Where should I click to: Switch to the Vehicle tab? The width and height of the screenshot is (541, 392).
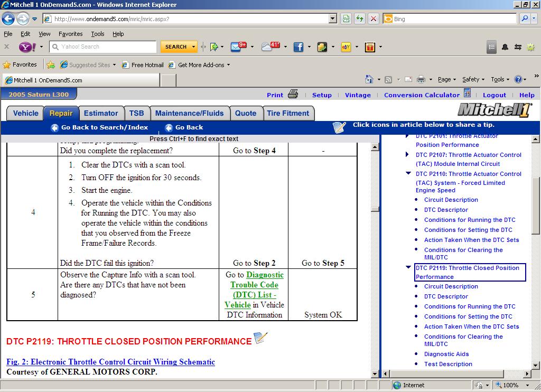point(25,113)
